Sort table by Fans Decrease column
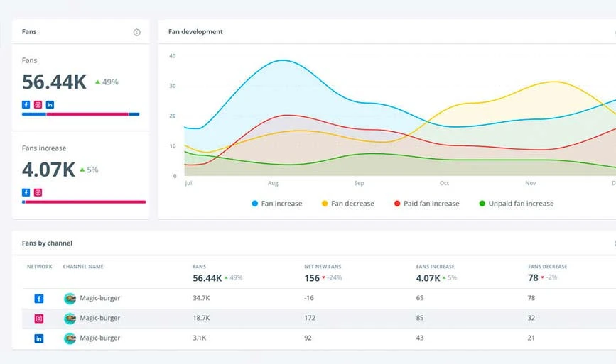Screen dimensions: 616x364 point(547,267)
